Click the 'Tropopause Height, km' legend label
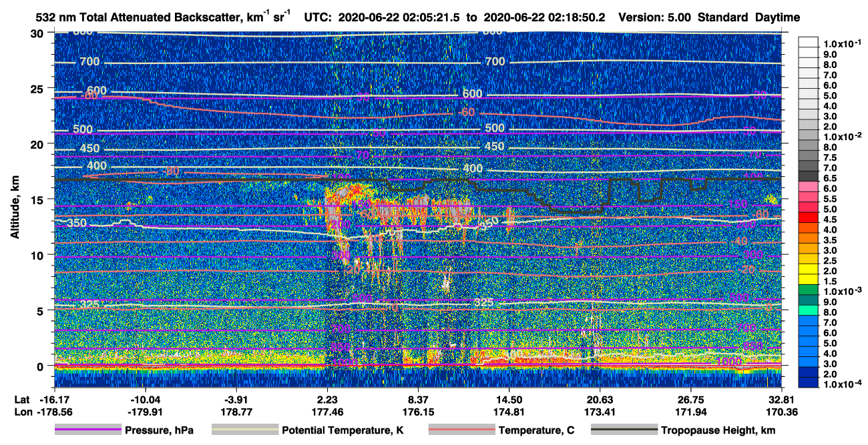This screenshot has width=868, height=445. [x=718, y=430]
